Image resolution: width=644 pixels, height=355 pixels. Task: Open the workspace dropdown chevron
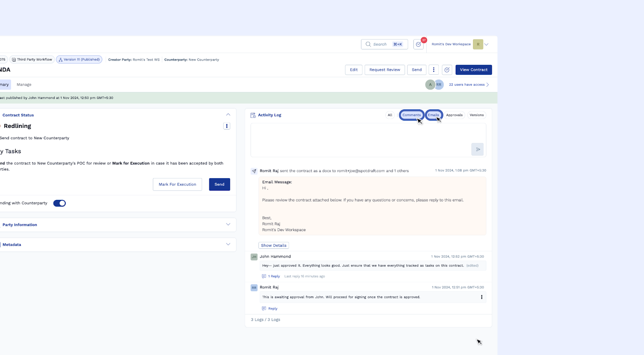point(487,44)
